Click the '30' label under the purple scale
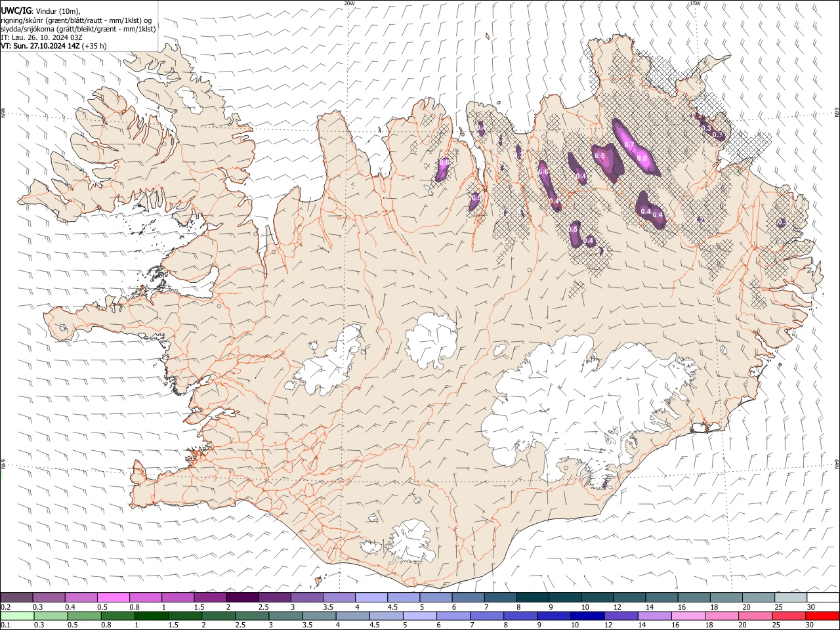The width and height of the screenshot is (840, 630). (x=810, y=606)
